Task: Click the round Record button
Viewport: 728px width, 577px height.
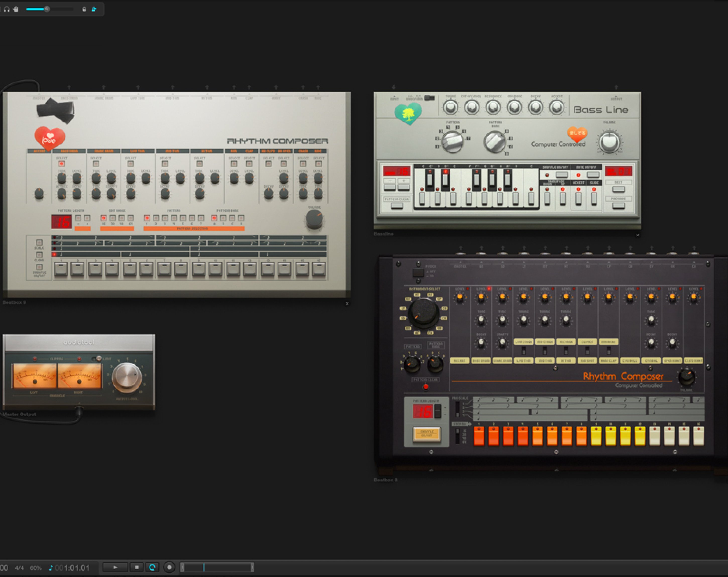Action: (x=169, y=567)
